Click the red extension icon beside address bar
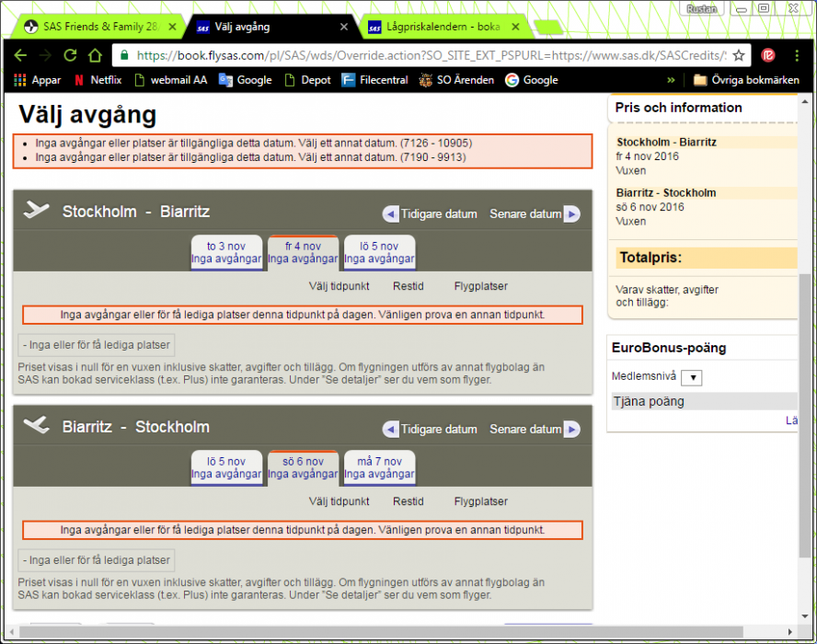This screenshot has width=817, height=644. (768, 55)
